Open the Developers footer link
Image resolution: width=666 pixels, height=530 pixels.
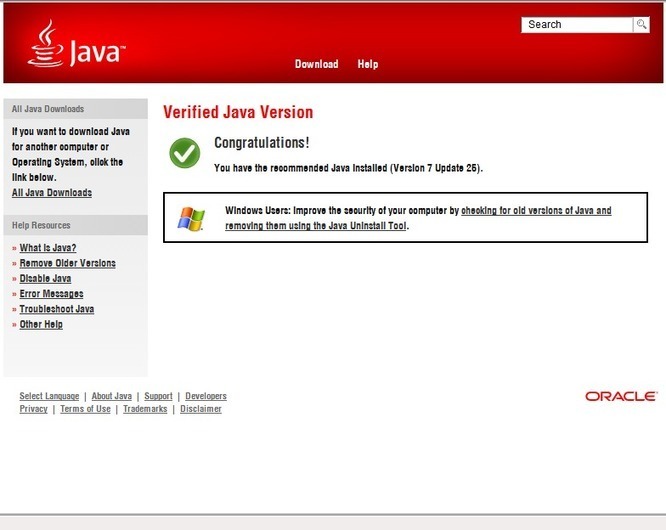[x=206, y=396]
